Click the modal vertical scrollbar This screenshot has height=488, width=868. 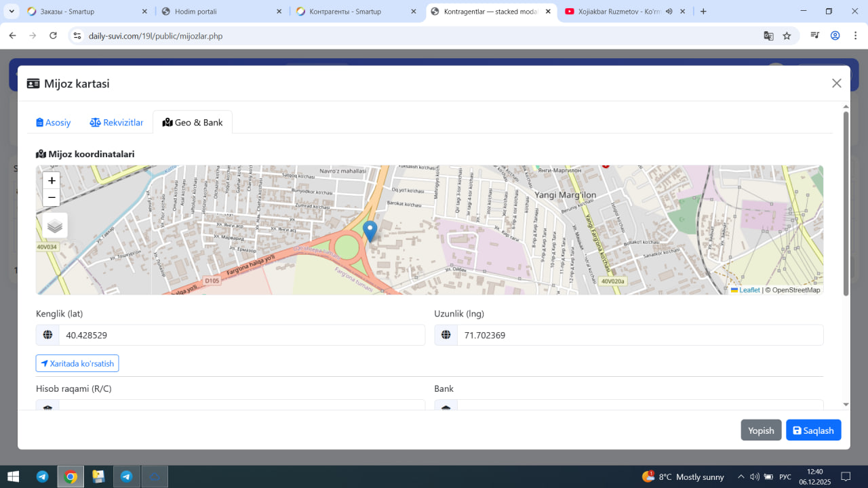tap(846, 203)
